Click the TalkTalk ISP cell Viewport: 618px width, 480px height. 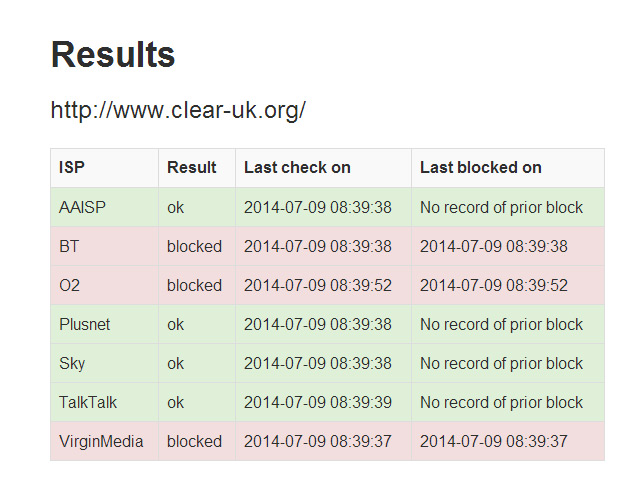[88, 403]
